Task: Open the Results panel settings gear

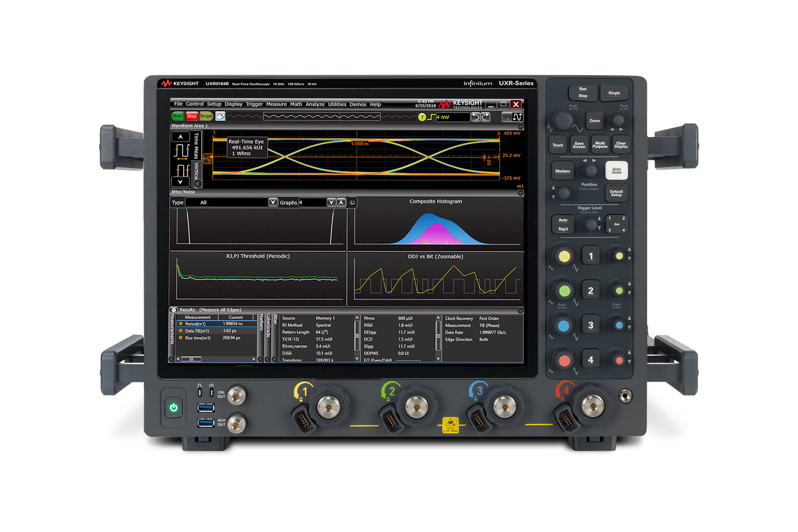Action: click(174, 310)
